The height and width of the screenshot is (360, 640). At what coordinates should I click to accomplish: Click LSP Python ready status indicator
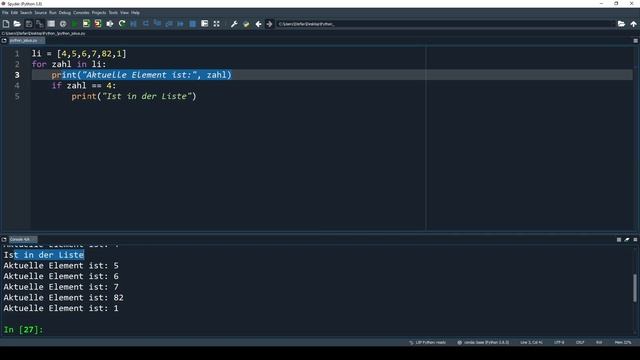(427, 342)
